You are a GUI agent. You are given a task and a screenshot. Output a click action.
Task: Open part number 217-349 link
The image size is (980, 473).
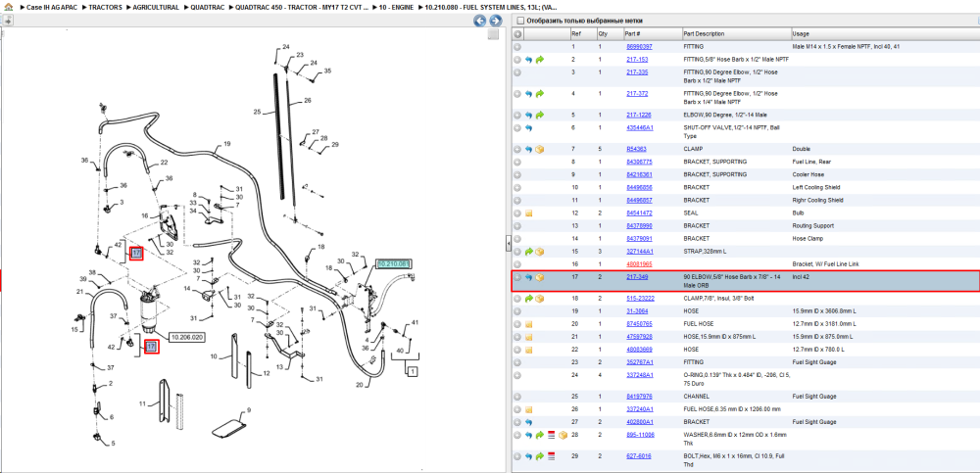click(x=637, y=277)
